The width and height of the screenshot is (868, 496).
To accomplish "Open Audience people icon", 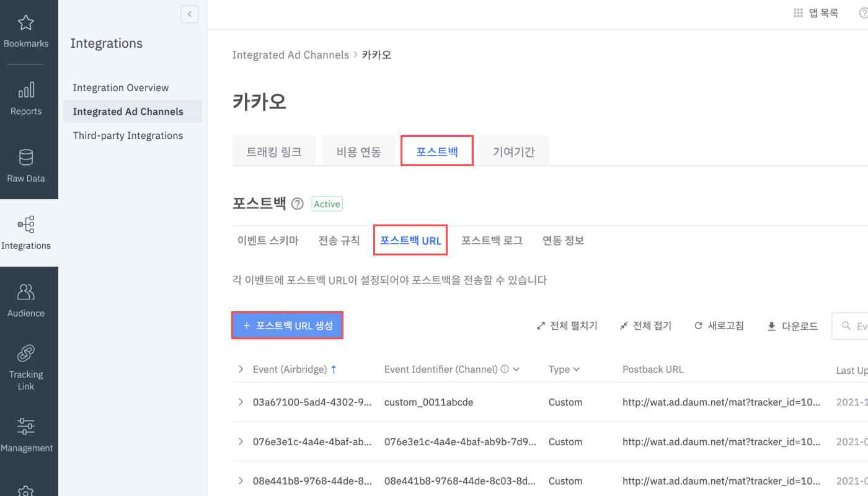I will coord(26,292).
